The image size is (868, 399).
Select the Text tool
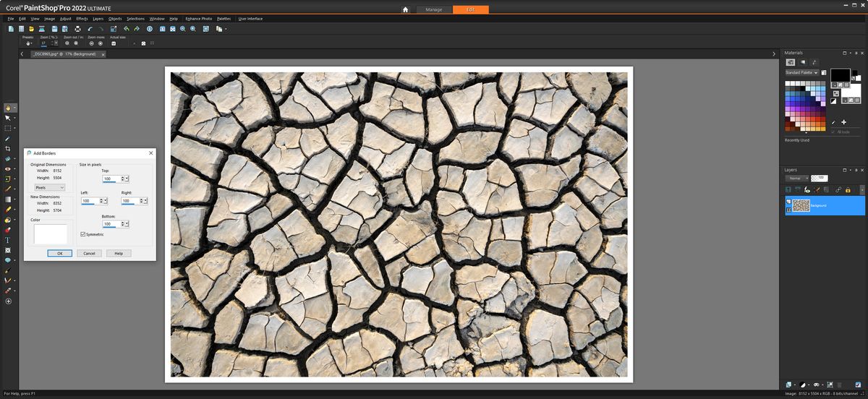click(x=8, y=239)
